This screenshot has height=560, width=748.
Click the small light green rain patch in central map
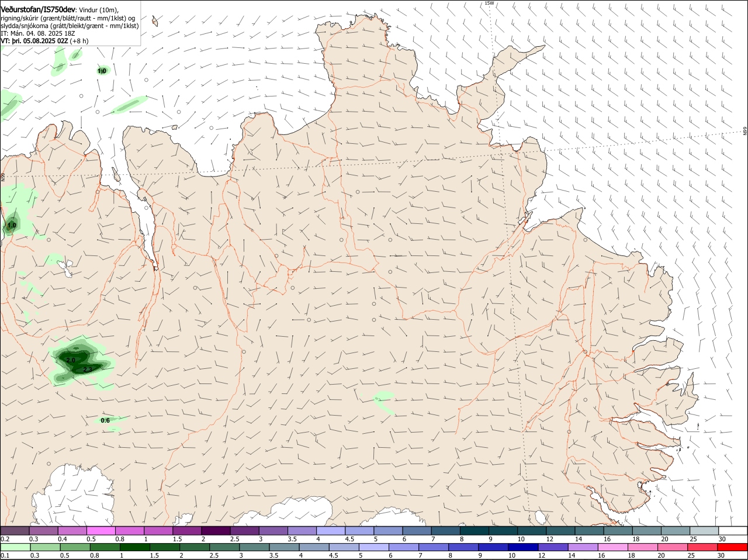pos(385,402)
